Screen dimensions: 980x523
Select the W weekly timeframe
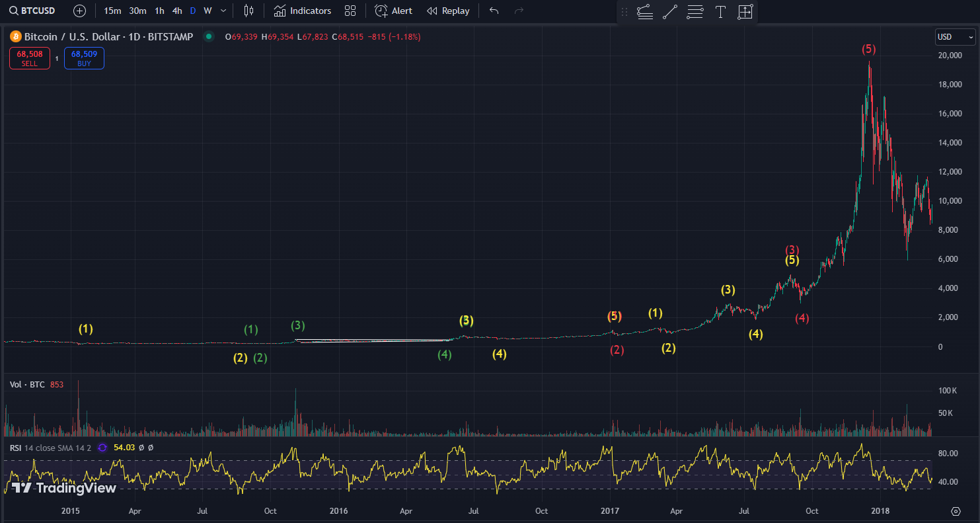(207, 11)
